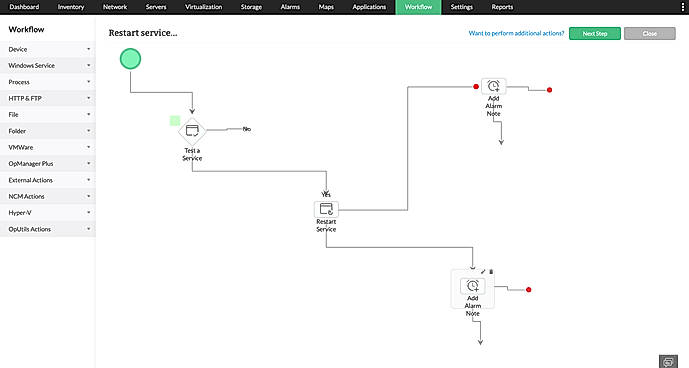Click the Next Step button
The image size is (689, 368).
[x=595, y=33]
